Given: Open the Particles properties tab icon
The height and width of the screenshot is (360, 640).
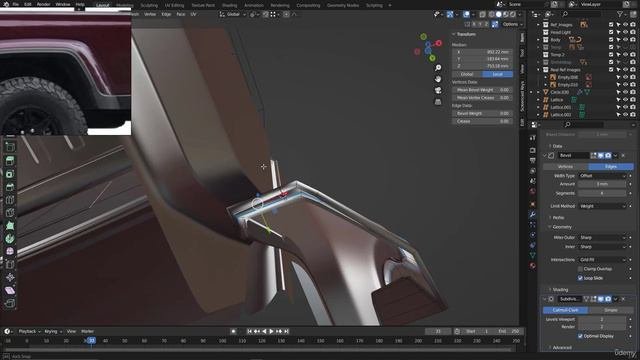Looking at the screenshot, I should pos(532,224).
